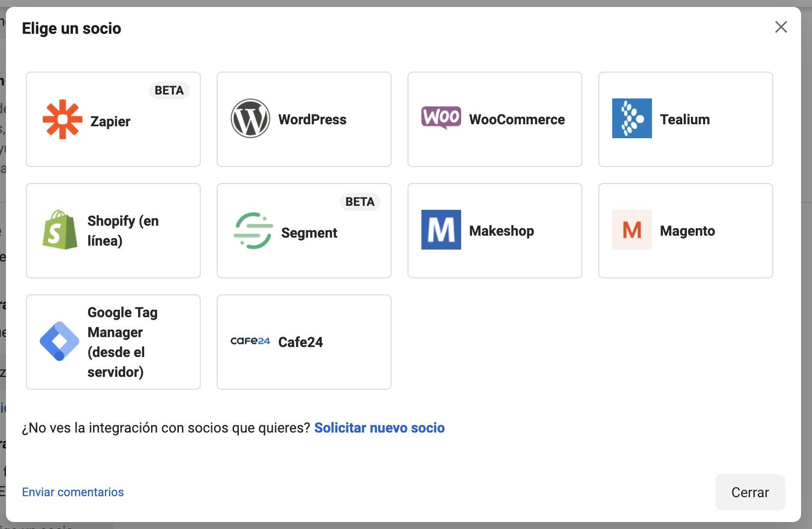Pick the WooCommerce partner label
The height and width of the screenshot is (529, 812).
click(x=517, y=119)
